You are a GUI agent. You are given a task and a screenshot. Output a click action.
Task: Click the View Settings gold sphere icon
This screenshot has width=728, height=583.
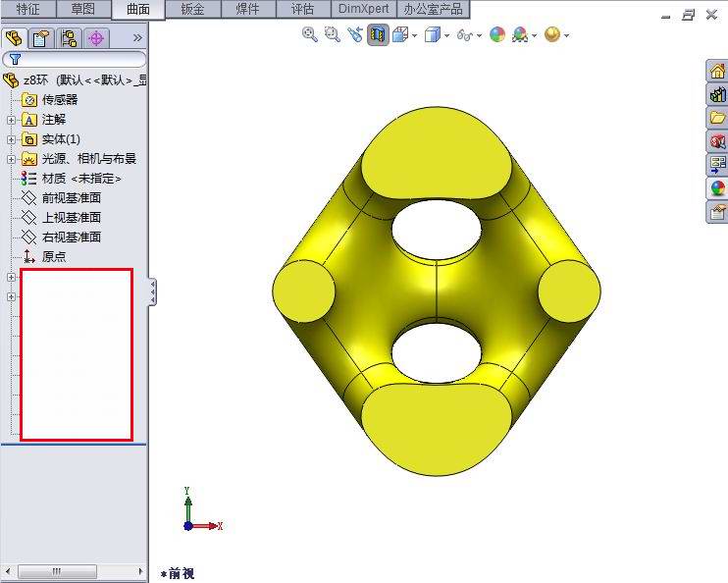click(x=552, y=34)
